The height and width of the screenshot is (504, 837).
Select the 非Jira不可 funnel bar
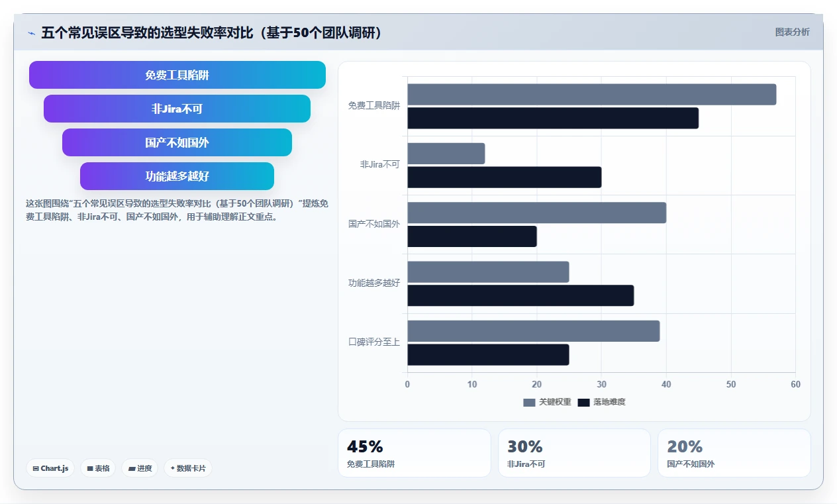click(177, 109)
